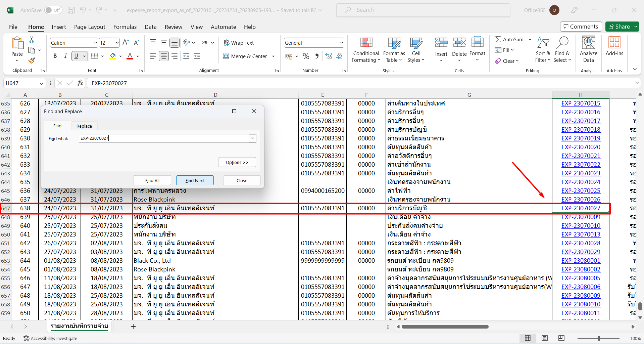Toggle Bold formatting
The width and height of the screenshot is (644, 344).
tap(55, 56)
